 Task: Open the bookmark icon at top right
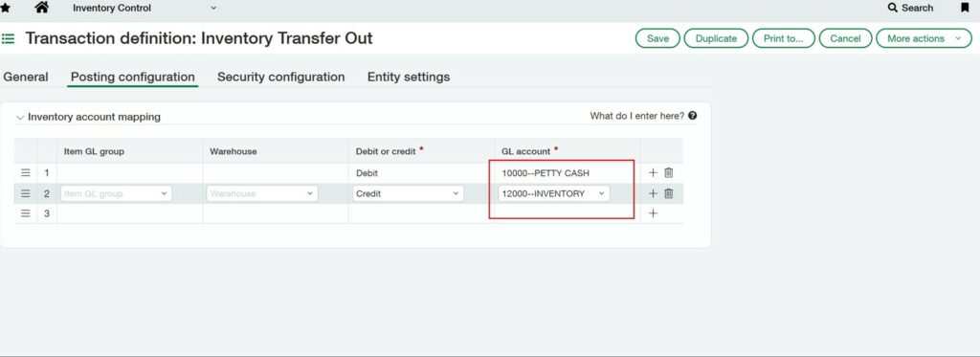965,8
